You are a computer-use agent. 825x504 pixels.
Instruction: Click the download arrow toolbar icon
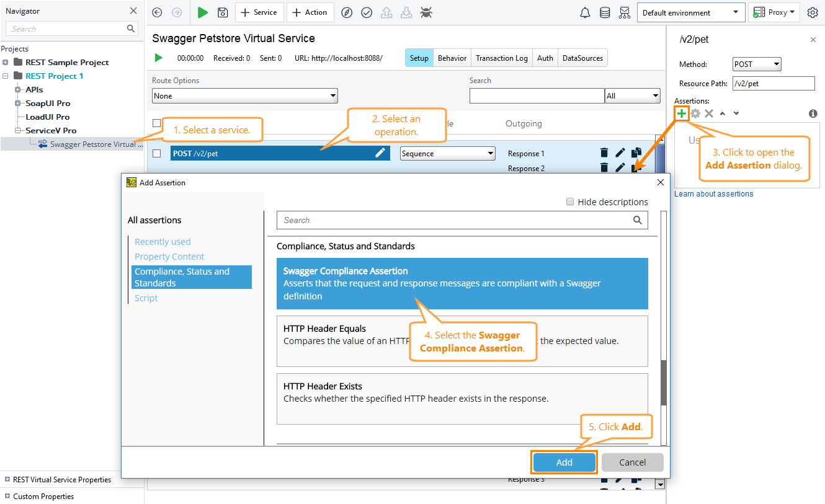tap(406, 12)
